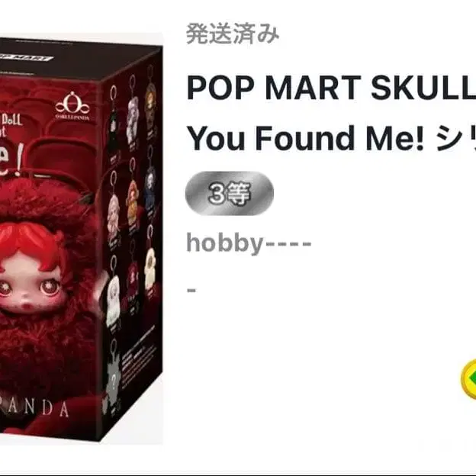Select the SKULLPANDA emblem on box front
This screenshot has height=476, width=476.
point(72,106)
